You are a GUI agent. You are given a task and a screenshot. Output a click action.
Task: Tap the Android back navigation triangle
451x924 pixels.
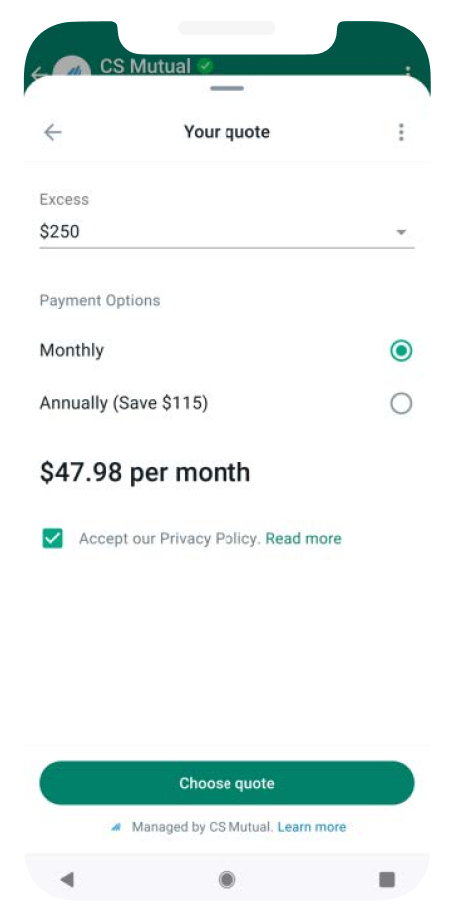pos(67,880)
